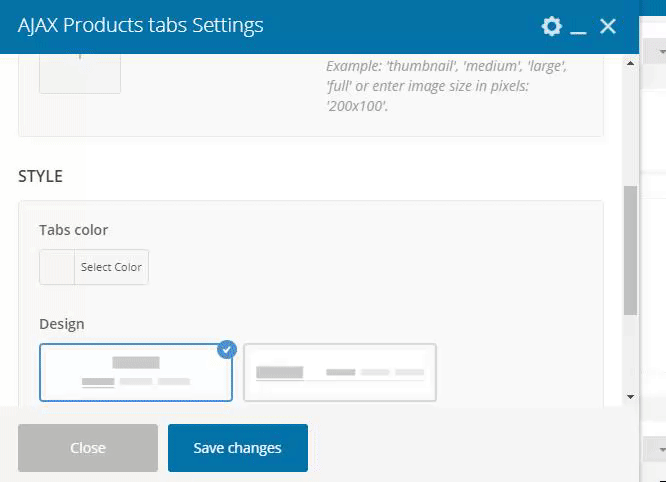This screenshot has height=482, width=666.
Task: Click the AJAX Products tabs Settings title
Action: pos(141,26)
